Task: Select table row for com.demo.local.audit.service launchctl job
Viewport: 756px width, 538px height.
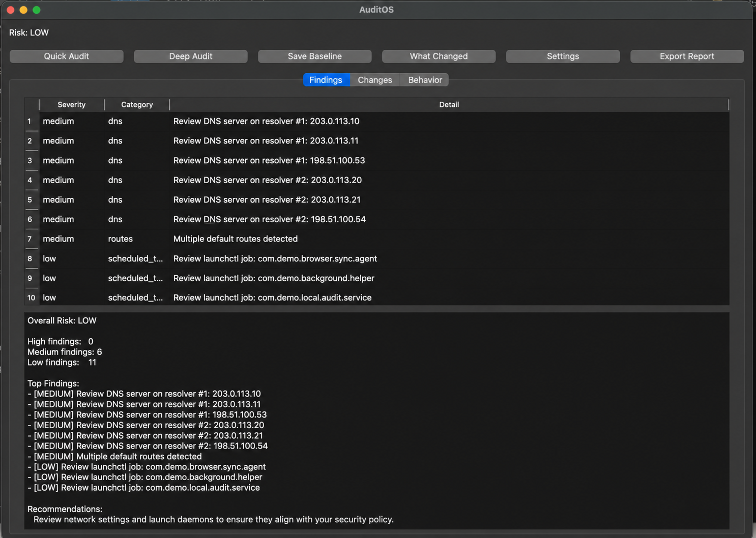Action: click(x=377, y=297)
